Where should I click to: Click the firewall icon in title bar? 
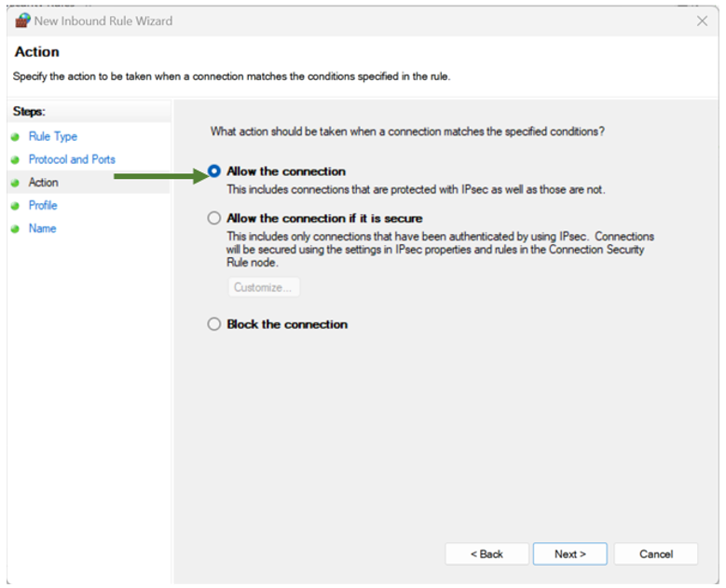[22, 21]
